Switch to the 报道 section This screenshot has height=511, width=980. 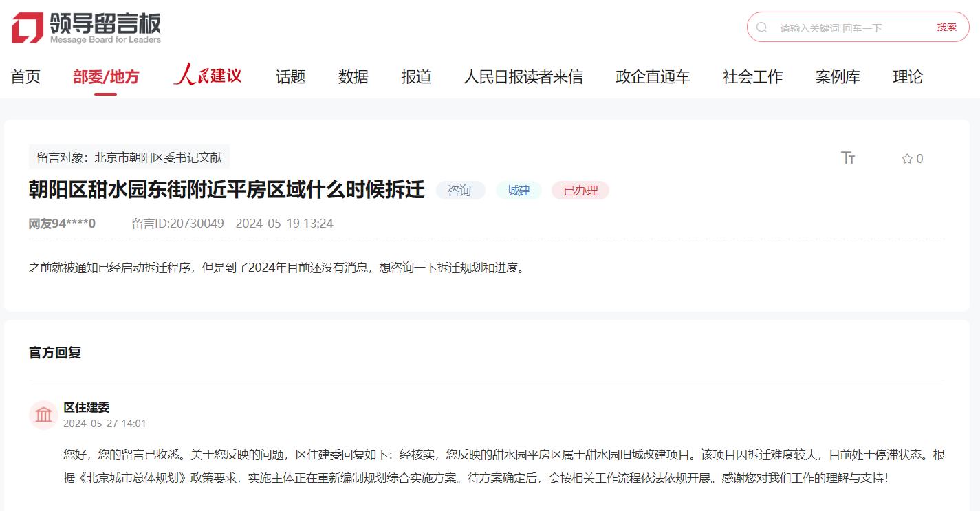click(x=416, y=77)
